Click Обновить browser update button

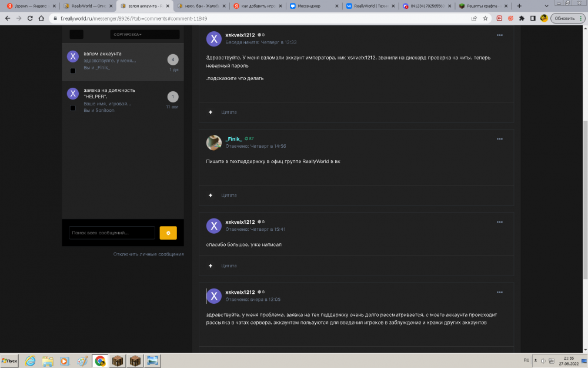[x=564, y=18]
